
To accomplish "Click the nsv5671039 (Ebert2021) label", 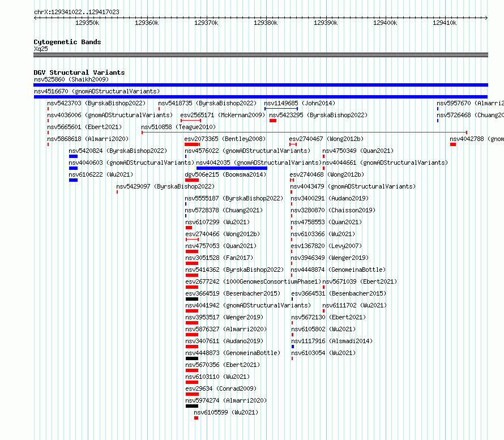I will tap(360, 281).
